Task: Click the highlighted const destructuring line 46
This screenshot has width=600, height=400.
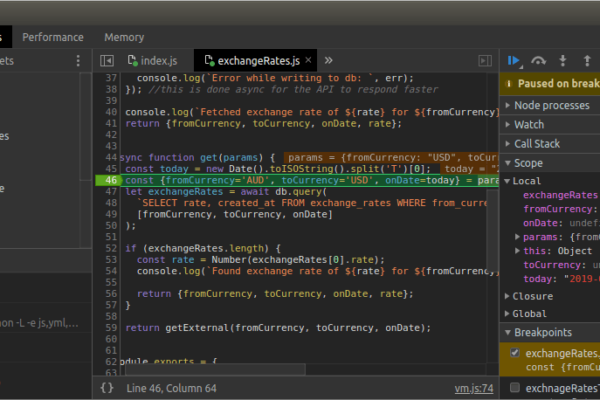Action: pos(310,180)
